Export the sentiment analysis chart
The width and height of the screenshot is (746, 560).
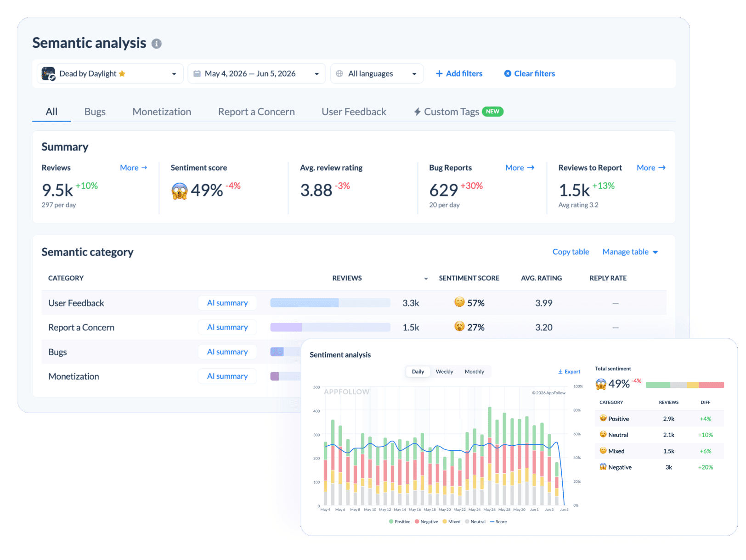(569, 371)
